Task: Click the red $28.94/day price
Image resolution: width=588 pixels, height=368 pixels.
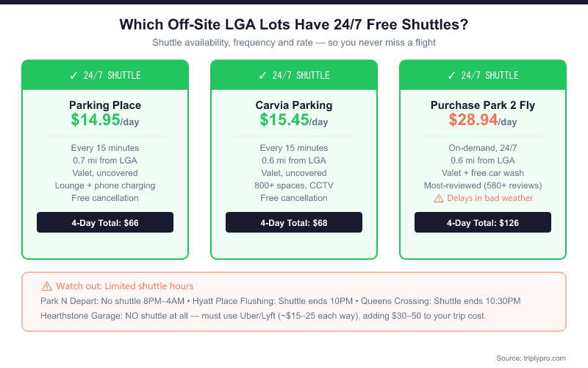Action: 483,120
